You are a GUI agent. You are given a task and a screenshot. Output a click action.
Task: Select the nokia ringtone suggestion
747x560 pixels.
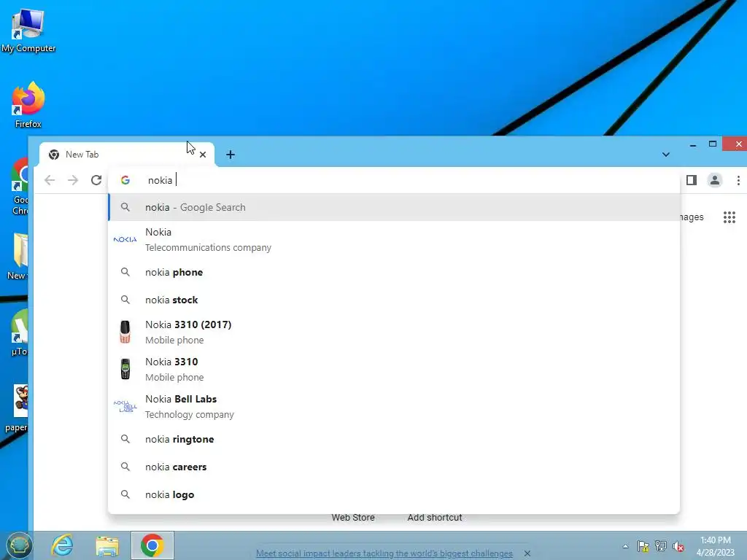click(x=395, y=439)
